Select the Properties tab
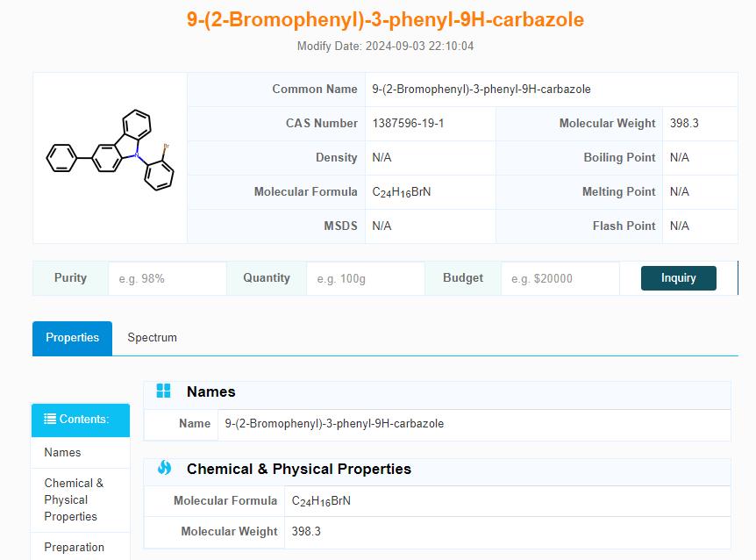Image resolution: width=756 pixels, height=560 pixels. tap(73, 338)
